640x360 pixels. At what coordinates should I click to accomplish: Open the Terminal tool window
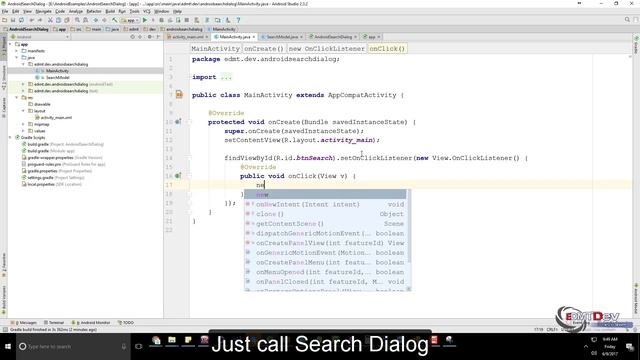(54, 322)
